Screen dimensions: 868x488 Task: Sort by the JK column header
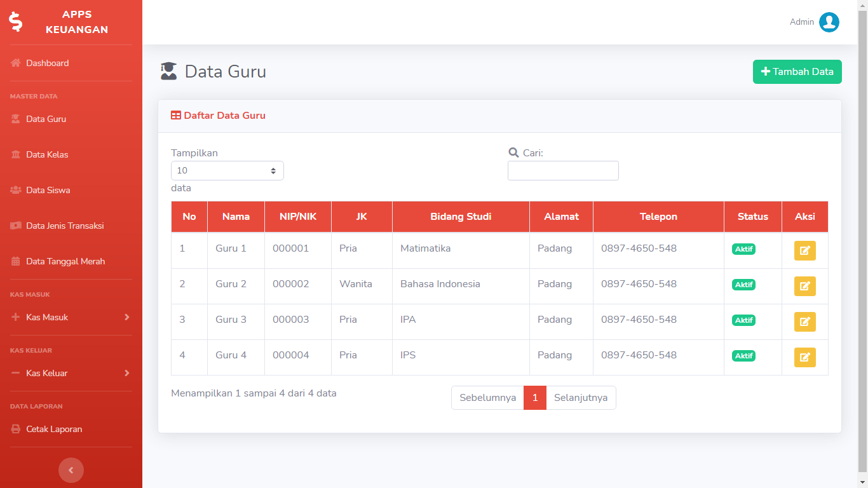tap(362, 217)
